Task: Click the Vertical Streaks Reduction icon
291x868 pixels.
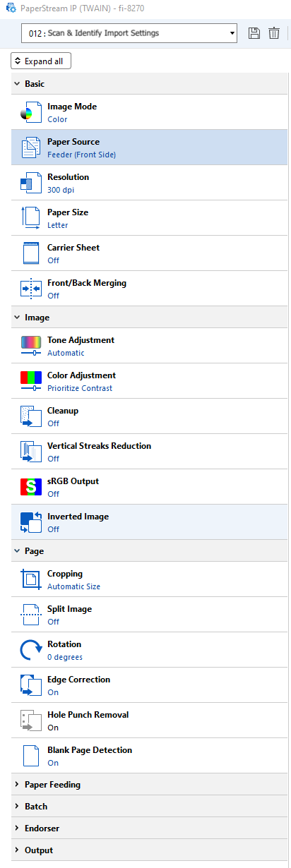Action: pyautogui.click(x=30, y=452)
